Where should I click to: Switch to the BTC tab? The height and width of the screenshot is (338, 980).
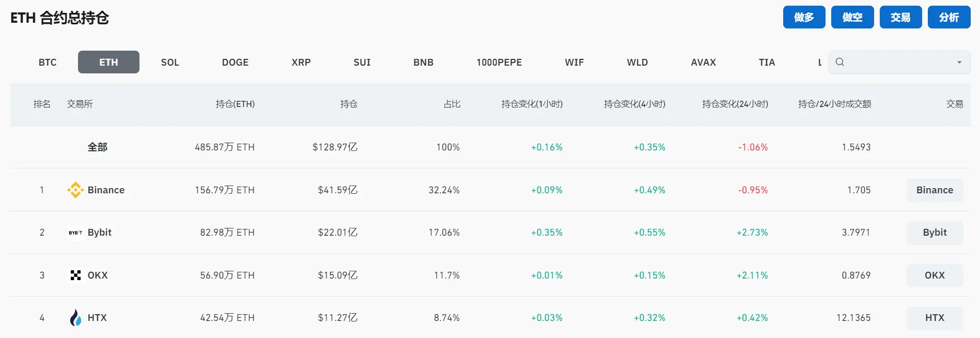48,63
